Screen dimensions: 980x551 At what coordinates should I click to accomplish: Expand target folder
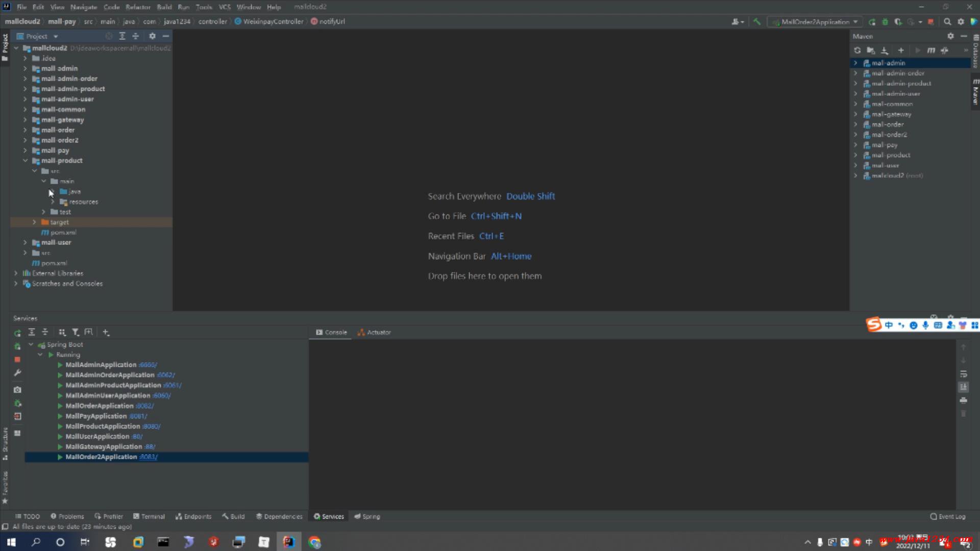[34, 222]
